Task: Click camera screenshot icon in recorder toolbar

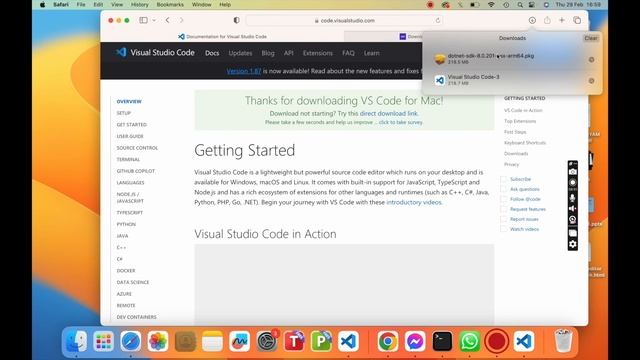Action: pyautogui.click(x=573, y=172)
